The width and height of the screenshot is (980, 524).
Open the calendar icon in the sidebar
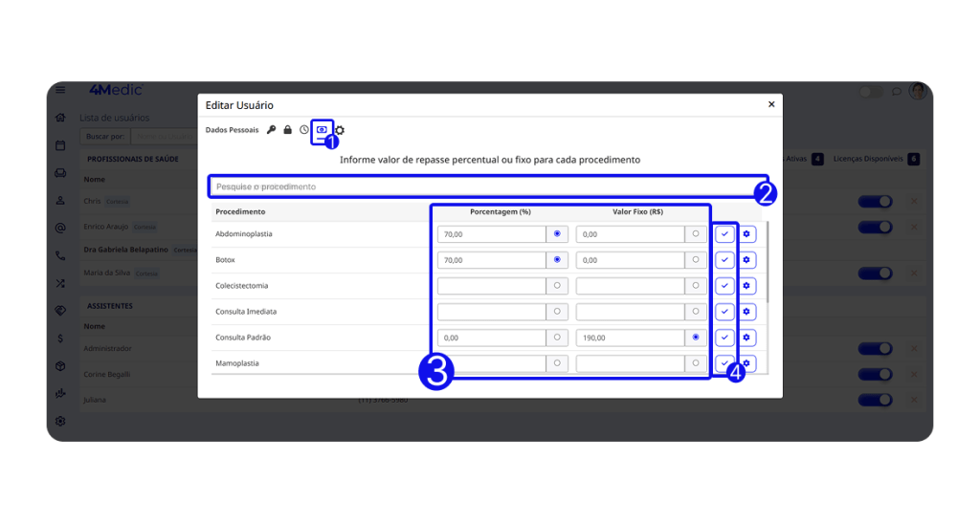pos(60,145)
